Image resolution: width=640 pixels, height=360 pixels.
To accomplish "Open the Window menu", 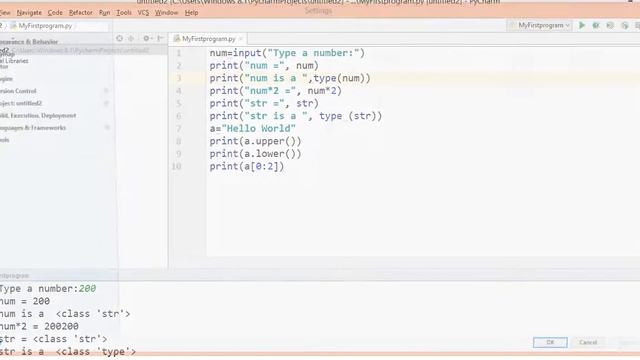I will [167, 13].
